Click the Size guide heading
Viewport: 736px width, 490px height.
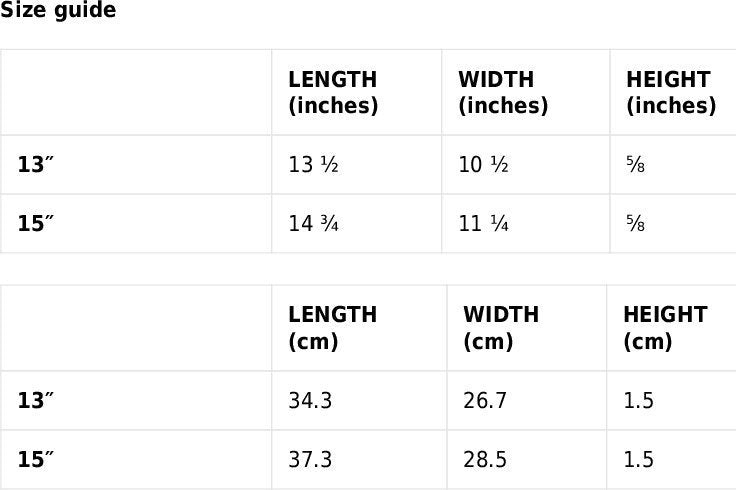pos(58,11)
